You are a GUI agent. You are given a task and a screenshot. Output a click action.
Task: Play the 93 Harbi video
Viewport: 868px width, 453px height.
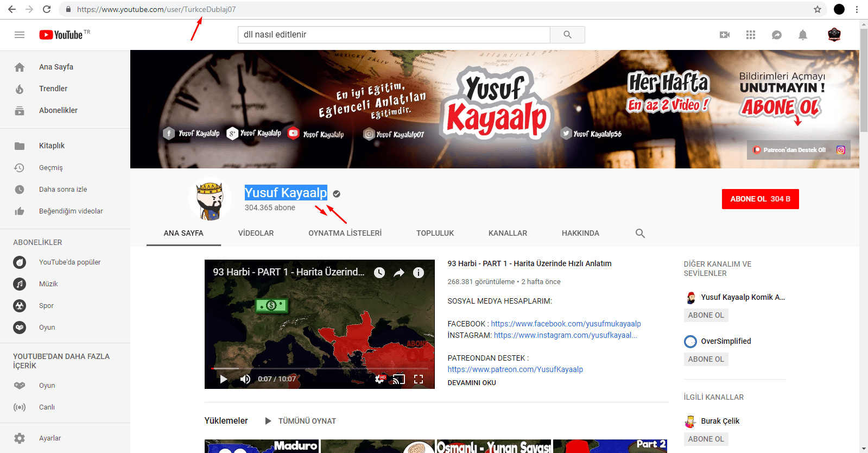[x=223, y=379]
